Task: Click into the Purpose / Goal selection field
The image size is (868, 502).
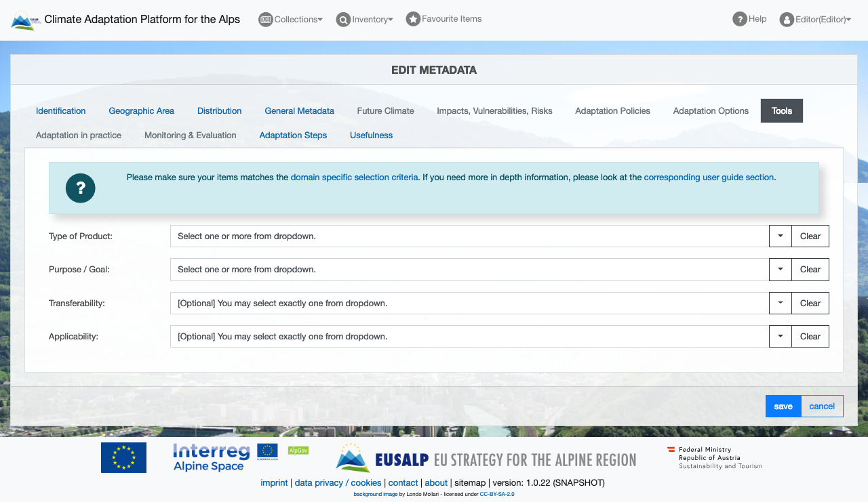Action: (468, 270)
